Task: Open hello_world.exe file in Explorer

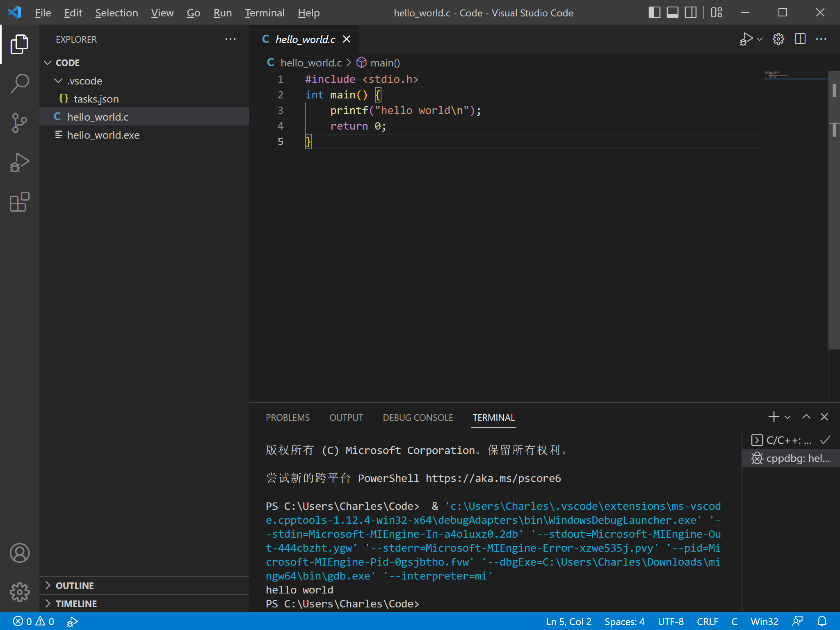Action: [x=103, y=135]
